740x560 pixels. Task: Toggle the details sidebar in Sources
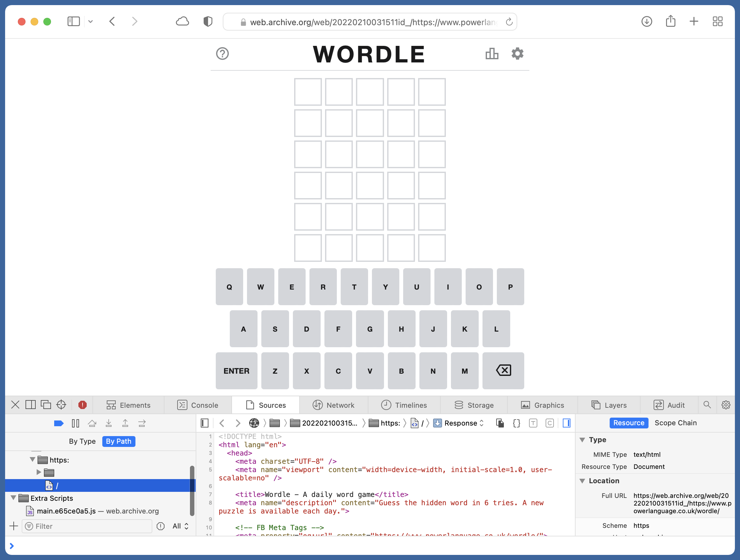tap(566, 423)
